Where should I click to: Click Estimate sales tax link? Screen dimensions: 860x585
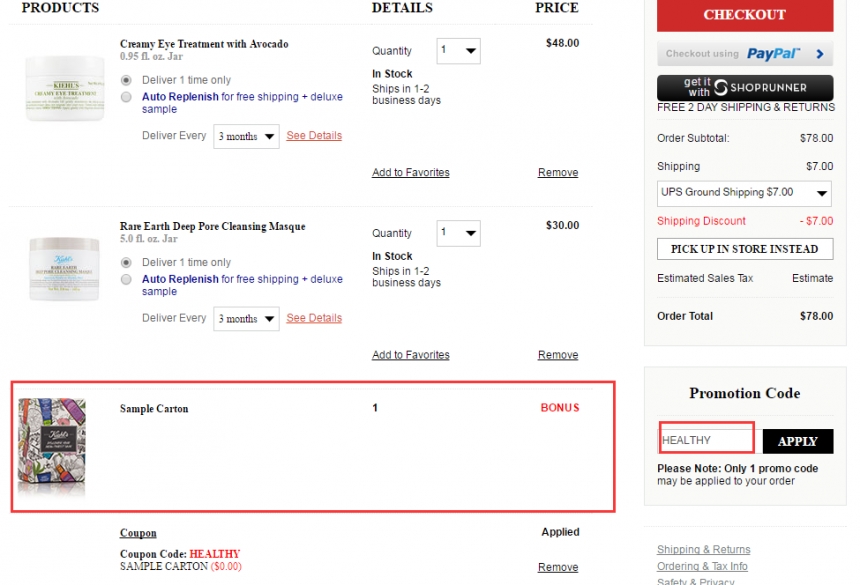812,279
